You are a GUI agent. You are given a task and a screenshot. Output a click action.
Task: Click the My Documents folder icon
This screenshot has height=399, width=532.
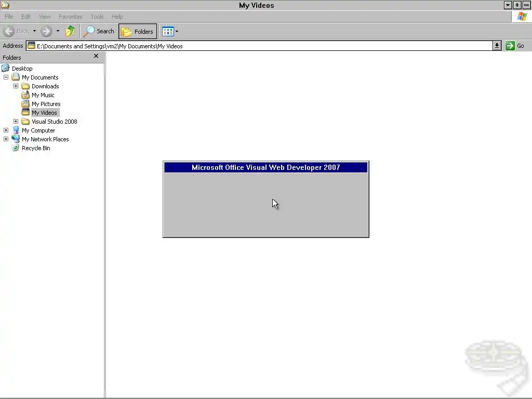pyautogui.click(x=16, y=77)
